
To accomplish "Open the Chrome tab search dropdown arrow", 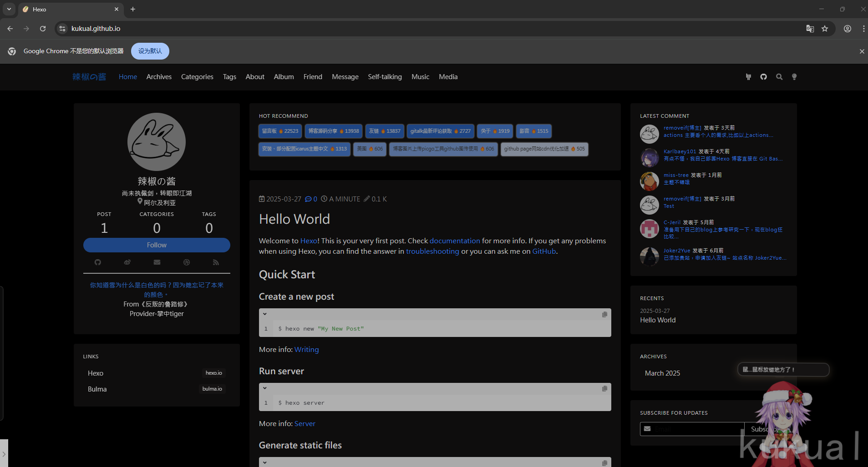I will pyautogui.click(x=9, y=9).
